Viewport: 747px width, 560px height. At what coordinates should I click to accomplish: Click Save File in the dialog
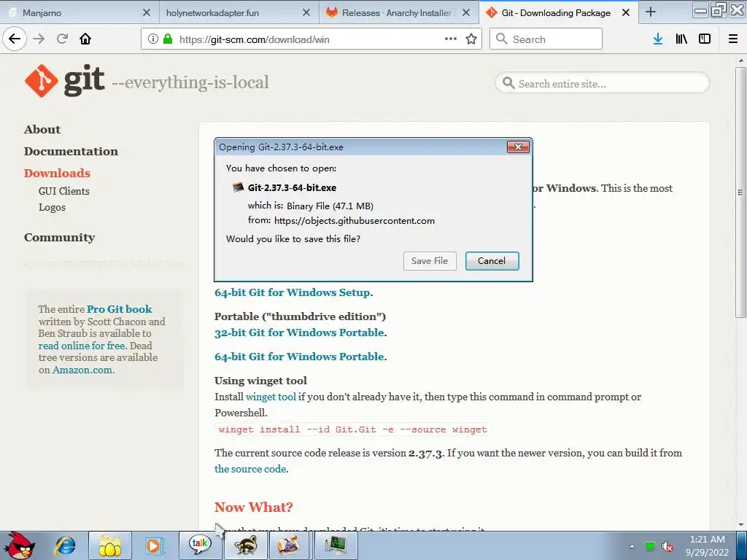(x=430, y=261)
